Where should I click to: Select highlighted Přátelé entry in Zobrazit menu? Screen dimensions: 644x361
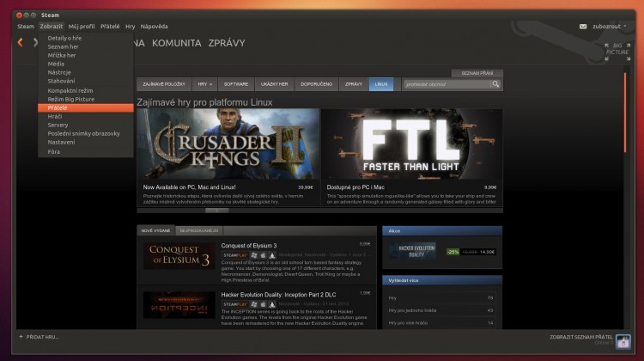coord(85,107)
